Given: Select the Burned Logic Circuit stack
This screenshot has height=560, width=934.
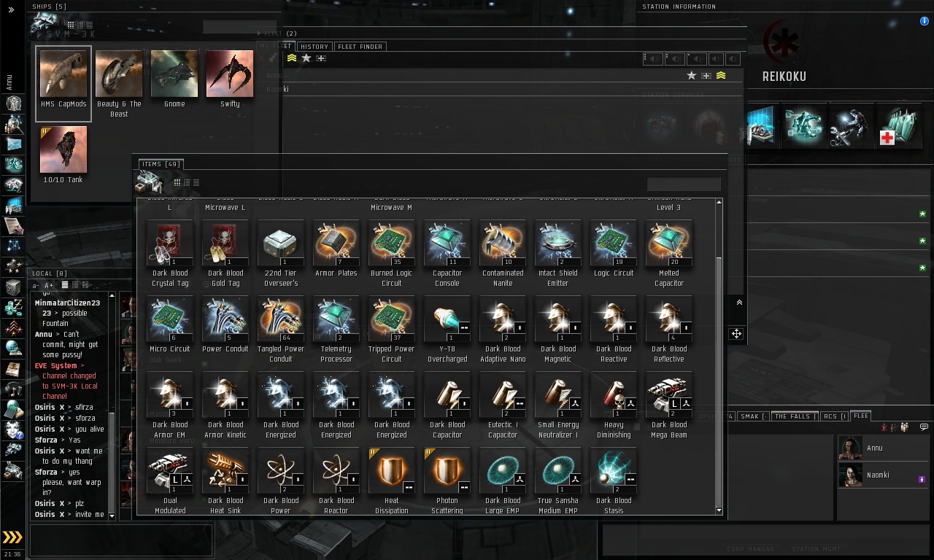Looking at the screenshot, I should pyautogui.click(x=392, y=253).
